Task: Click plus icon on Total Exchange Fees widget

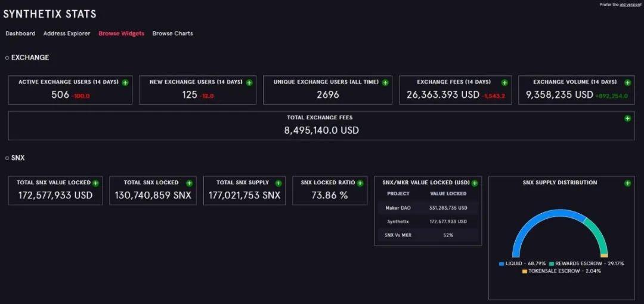Action: tap(627, 118)
